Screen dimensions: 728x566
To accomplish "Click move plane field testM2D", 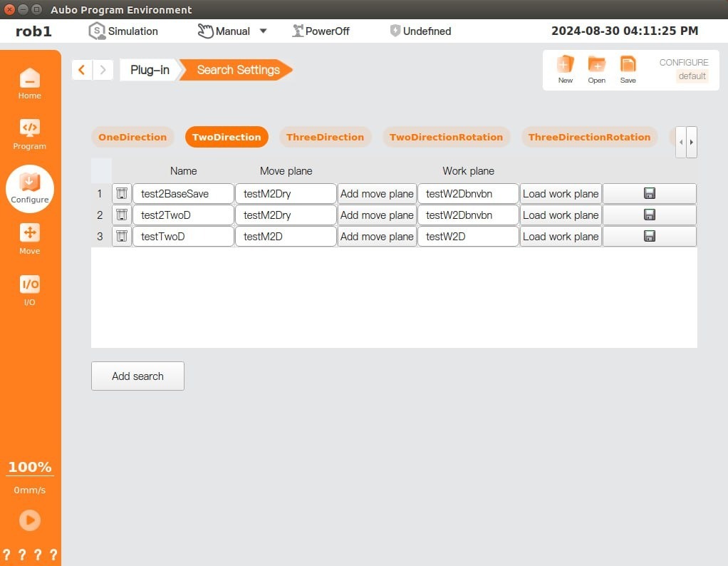I will coord(286,236).
